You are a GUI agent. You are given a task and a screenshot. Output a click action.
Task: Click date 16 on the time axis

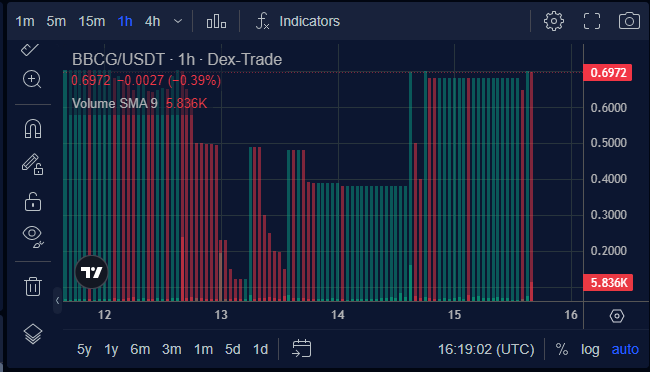click(571, 315)
